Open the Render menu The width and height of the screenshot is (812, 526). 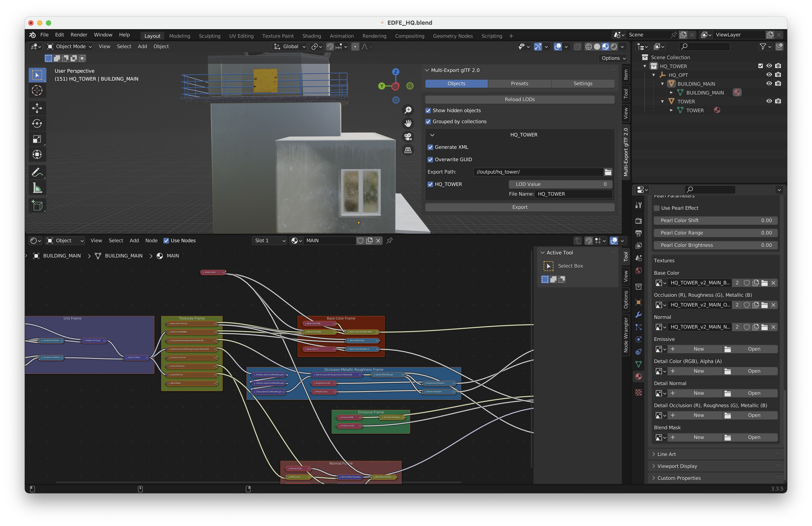click(79, 35)
